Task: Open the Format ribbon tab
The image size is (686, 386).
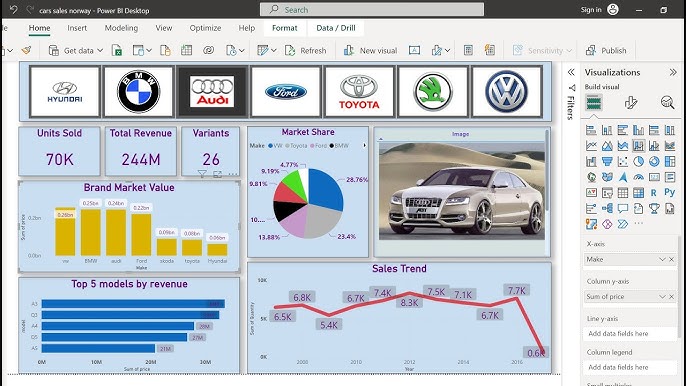Action: [x=284, y=28]
